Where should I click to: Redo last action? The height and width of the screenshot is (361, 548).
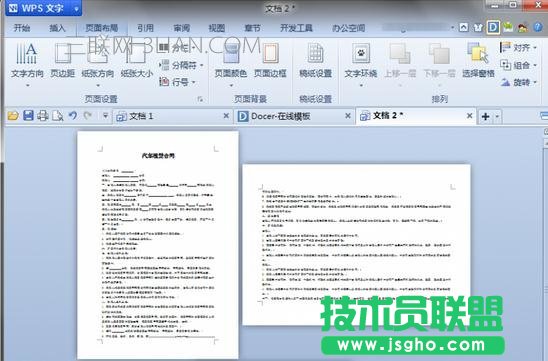pyautogui.click(x=87, y=116)
